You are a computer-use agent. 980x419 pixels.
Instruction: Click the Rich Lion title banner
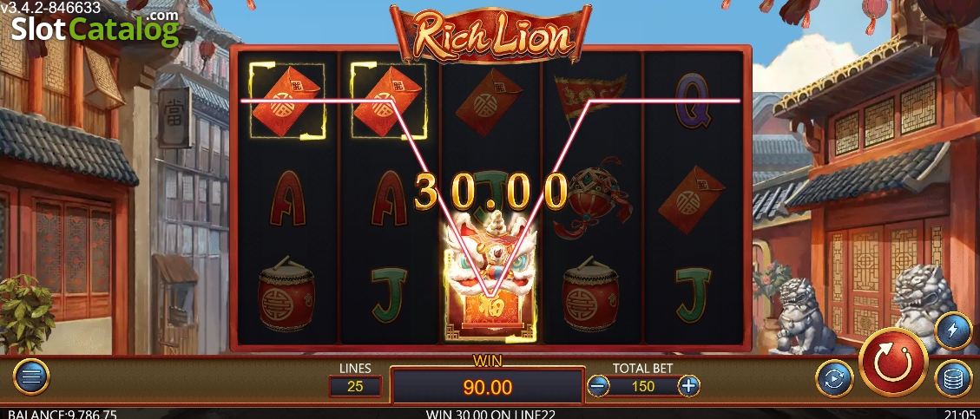coord(490,35)
